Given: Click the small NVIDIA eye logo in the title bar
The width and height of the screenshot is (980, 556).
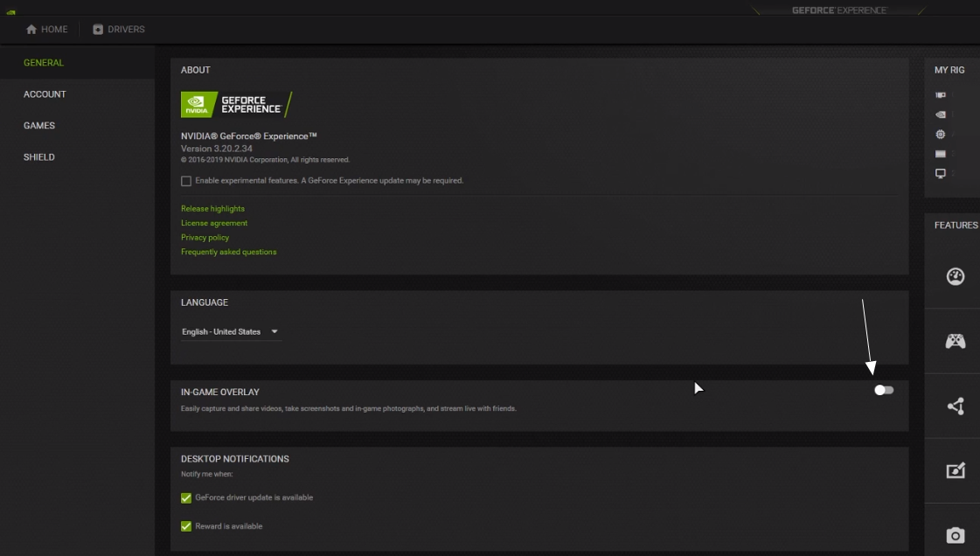Looking at the screenshot, I should [x=10, y=12].
